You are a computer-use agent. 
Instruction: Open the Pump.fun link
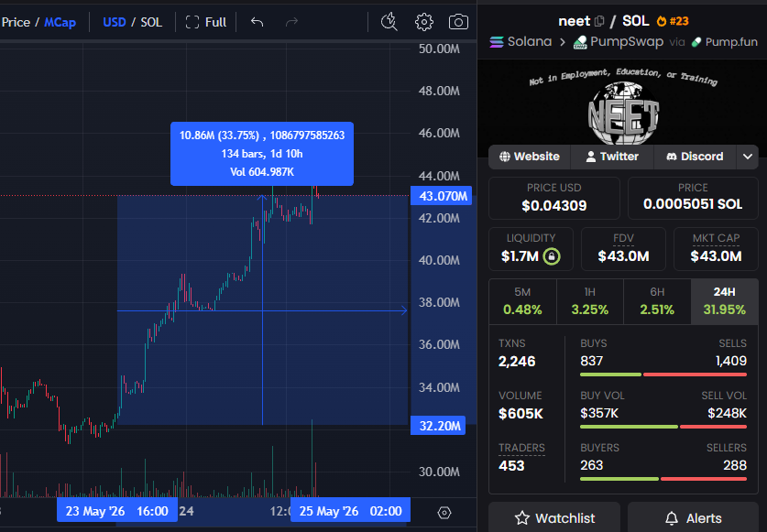(725, 42)
